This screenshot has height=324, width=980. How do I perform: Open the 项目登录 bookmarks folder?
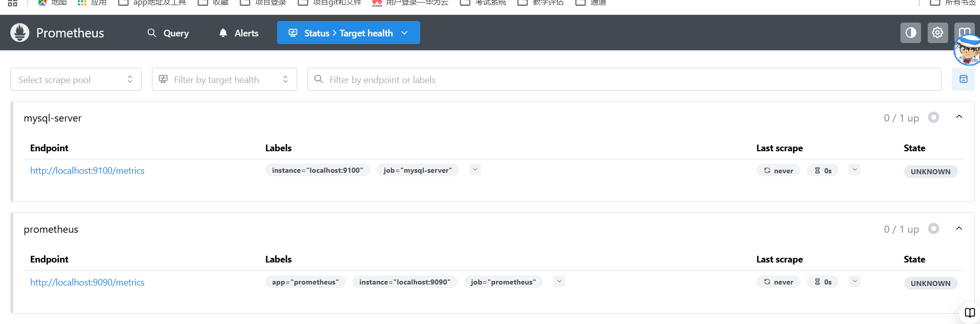tap(263, 3)
